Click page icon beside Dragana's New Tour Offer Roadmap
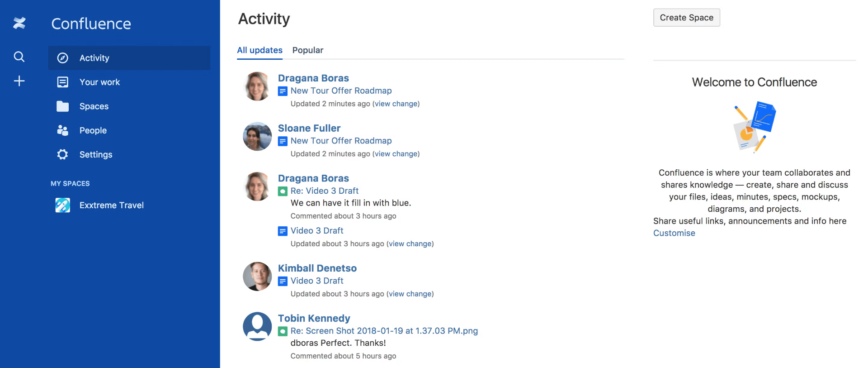The height and width of the screenshot is (368, 868). coord(283,91)
